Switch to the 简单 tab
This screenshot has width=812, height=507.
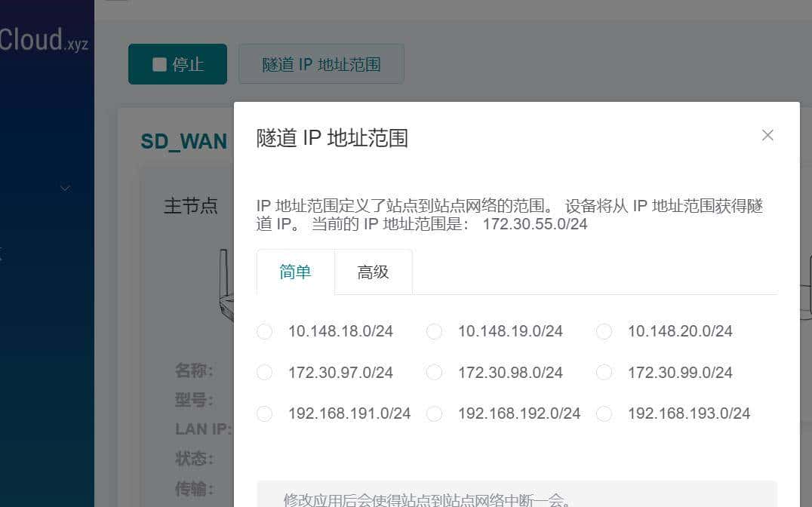tap(294, 272)
